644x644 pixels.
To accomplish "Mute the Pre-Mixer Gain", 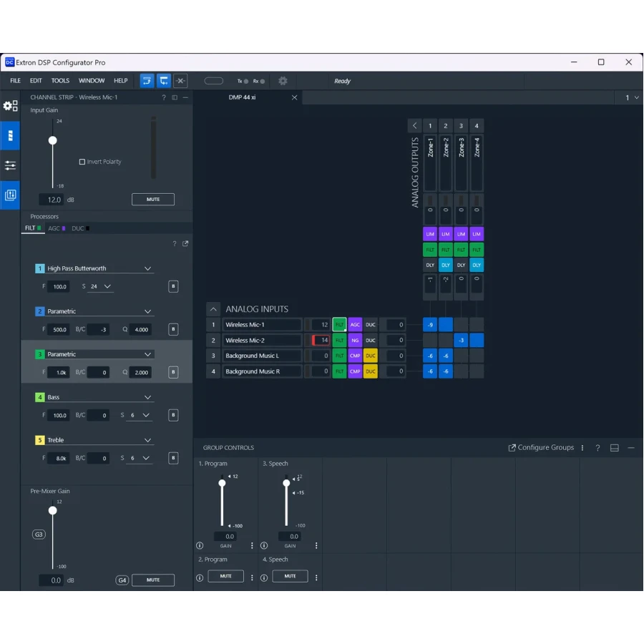I will coord(153,580).
